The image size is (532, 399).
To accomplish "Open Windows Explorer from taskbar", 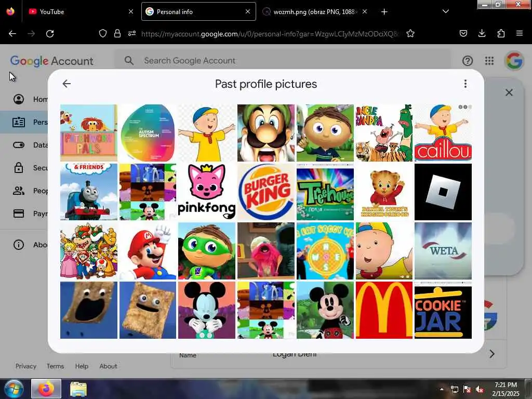I will (x=78, y=389).
